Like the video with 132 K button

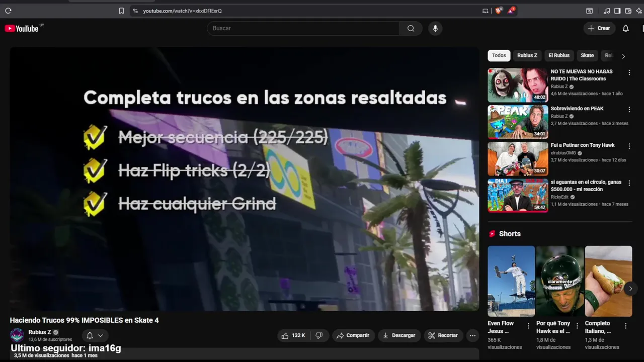293,335
